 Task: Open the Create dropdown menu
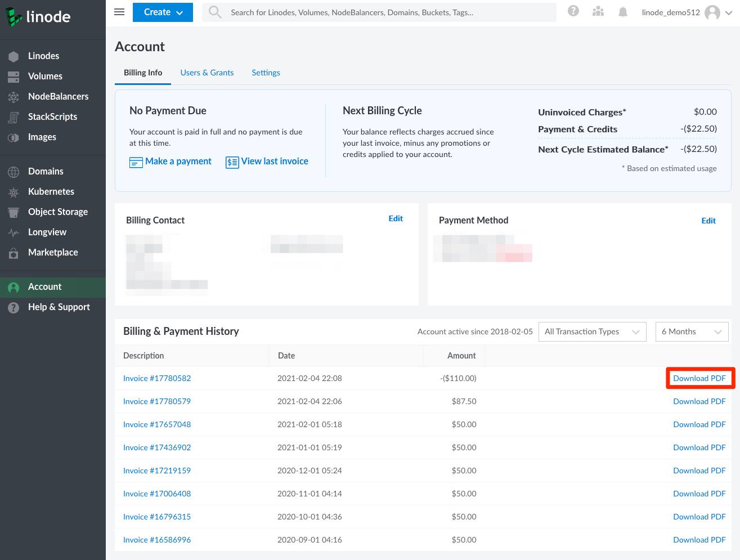point(163,12)
